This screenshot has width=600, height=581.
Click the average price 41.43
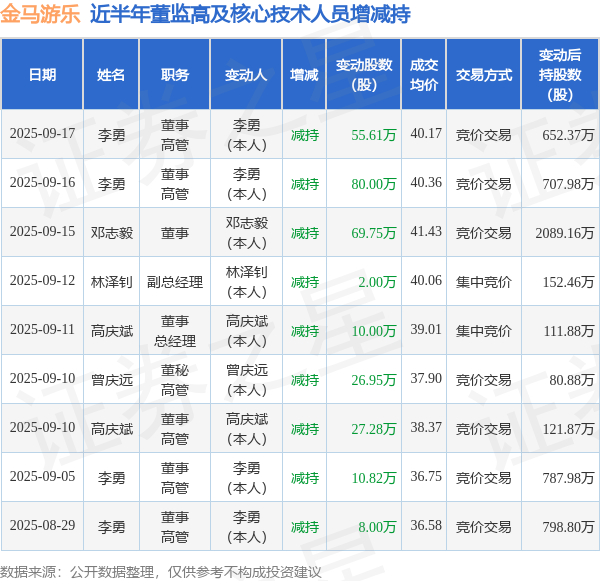point(426,232)
